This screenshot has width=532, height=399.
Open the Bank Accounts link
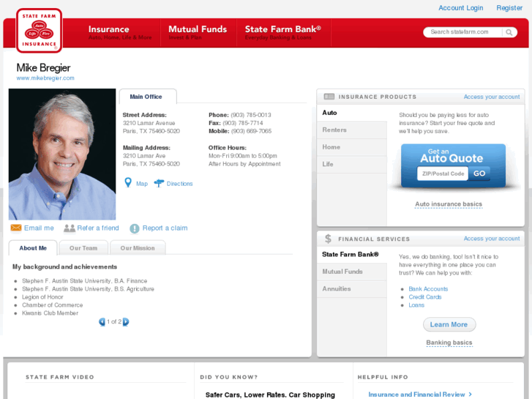point(428,289)
